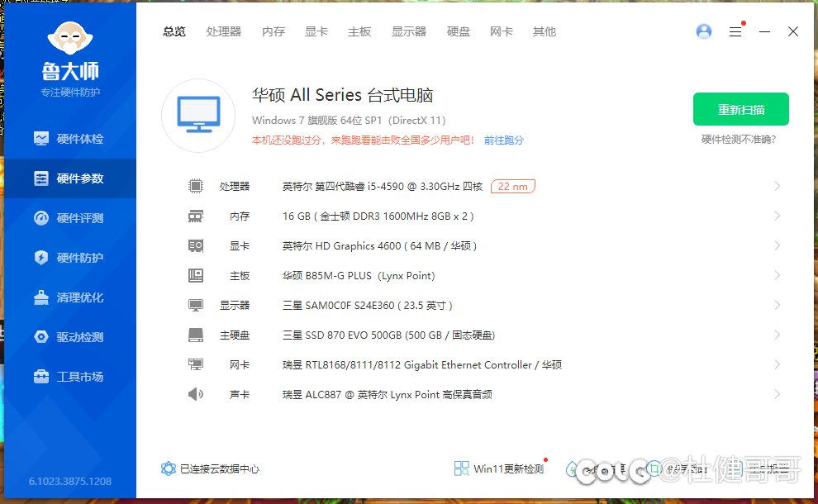Open the 硬件体检 section in the sidebar
Viewport: 818px width, 504px height.
coord(69,139)
